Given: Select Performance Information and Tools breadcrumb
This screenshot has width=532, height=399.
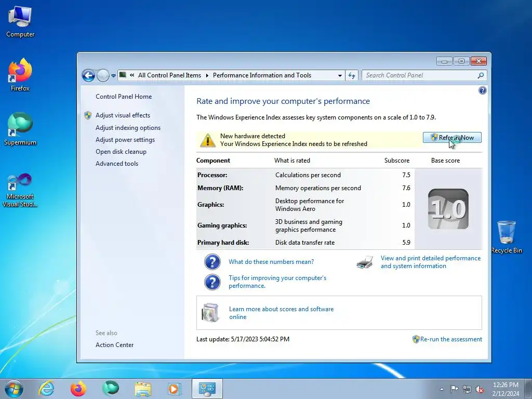Looking at the screenshot, I should pyautogui.click(x=262, y=75).
